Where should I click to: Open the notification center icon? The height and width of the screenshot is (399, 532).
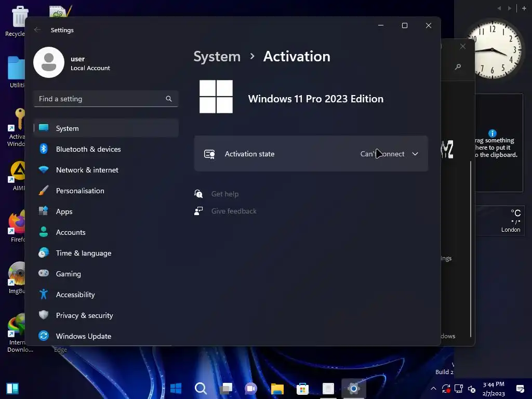click(x=520, y=389)
